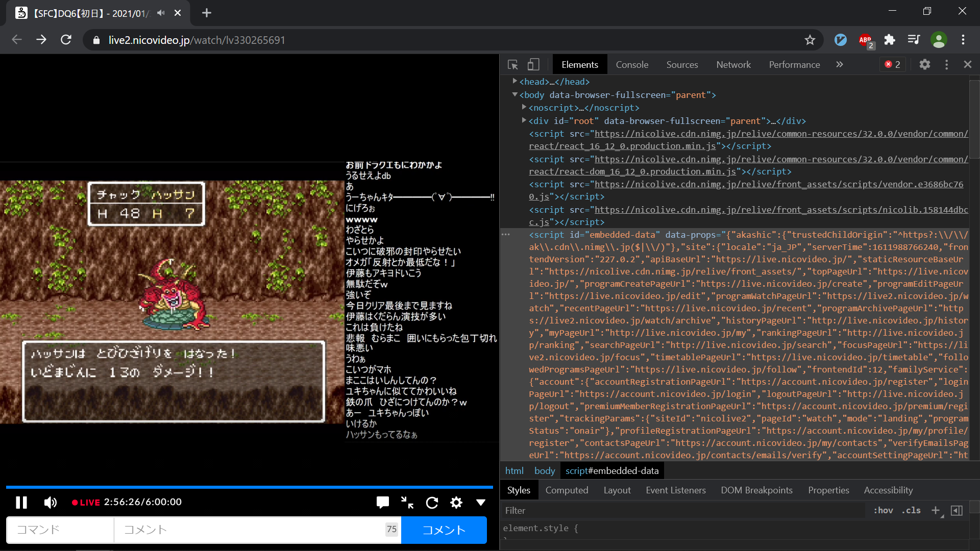Toggle the :hov element state panel
The width and height of the screenshot is (980, 551).
coord(883,511)
